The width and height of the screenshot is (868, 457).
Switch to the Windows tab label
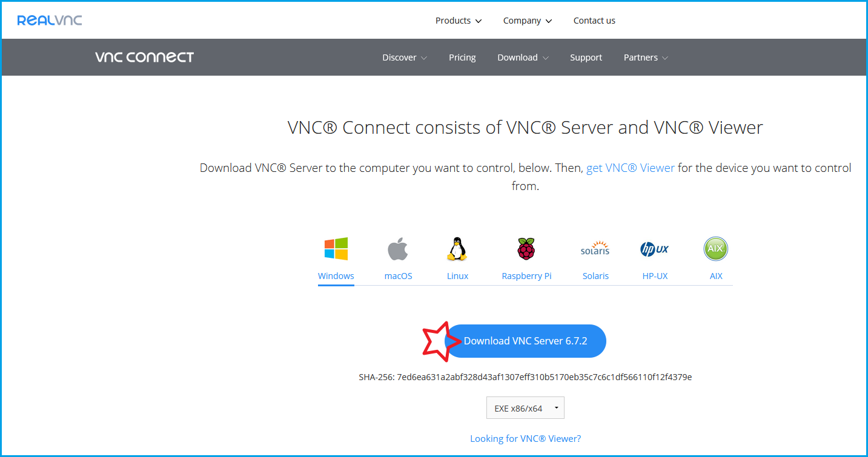(x=336, y=276)
